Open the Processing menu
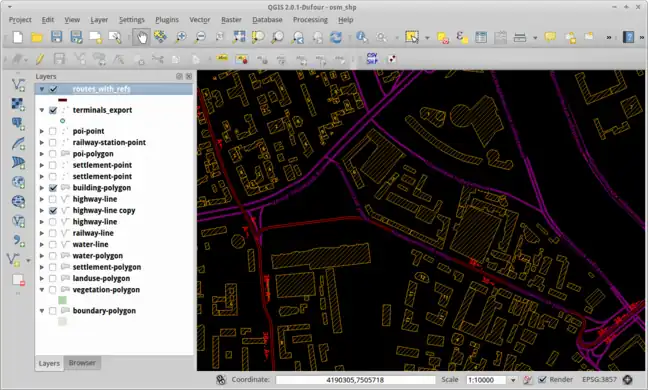This screenshot has height=390, width=648. tap(310, 20)
